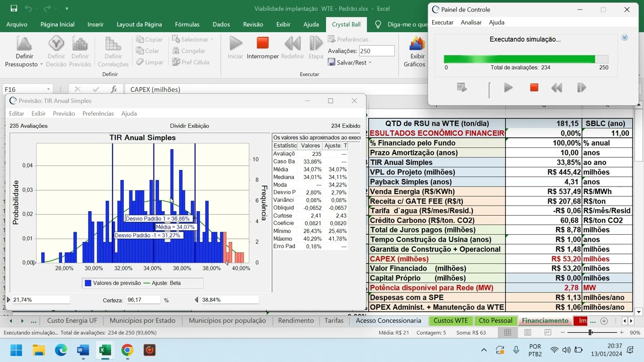The width and height of the screenshot is (644, 362).
Task: Open File Explorer from taskbar
Action: point(39,350)
